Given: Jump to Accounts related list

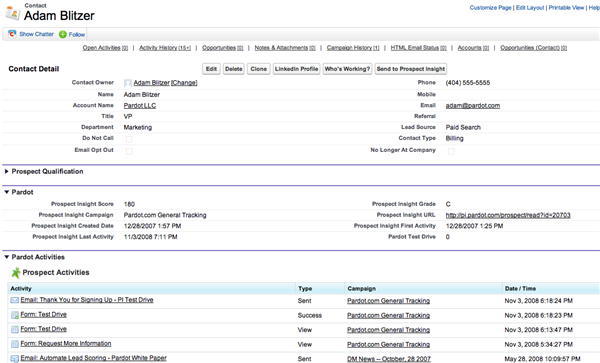Looking at the screenshot, I should point(473,48).
